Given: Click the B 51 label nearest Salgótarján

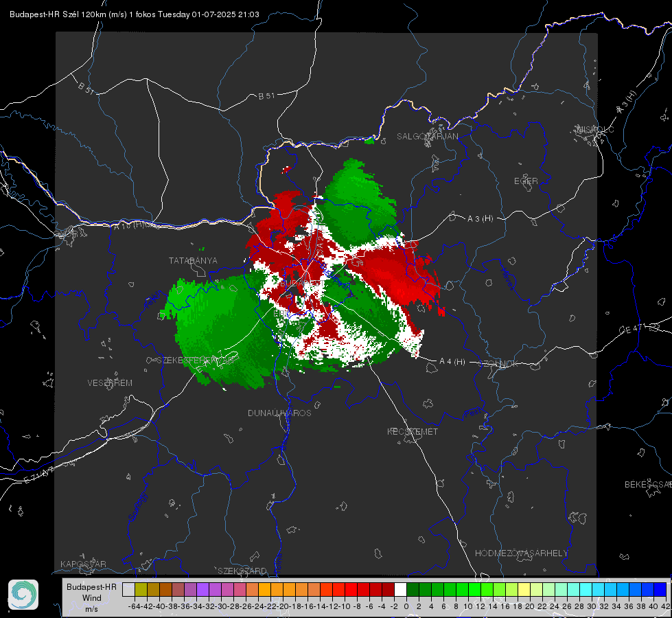Looking at the screenshot, I should pyautogui.click(x=266, y=95).
